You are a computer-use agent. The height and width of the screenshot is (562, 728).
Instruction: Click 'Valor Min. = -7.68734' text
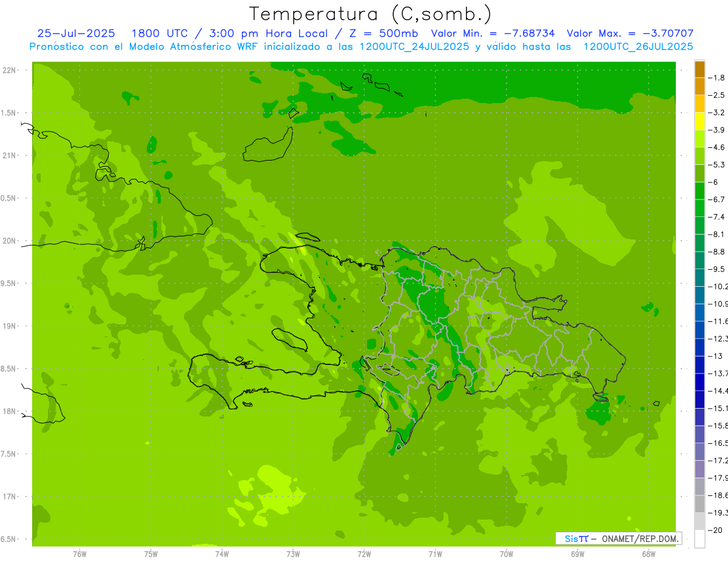coord(493,33)
